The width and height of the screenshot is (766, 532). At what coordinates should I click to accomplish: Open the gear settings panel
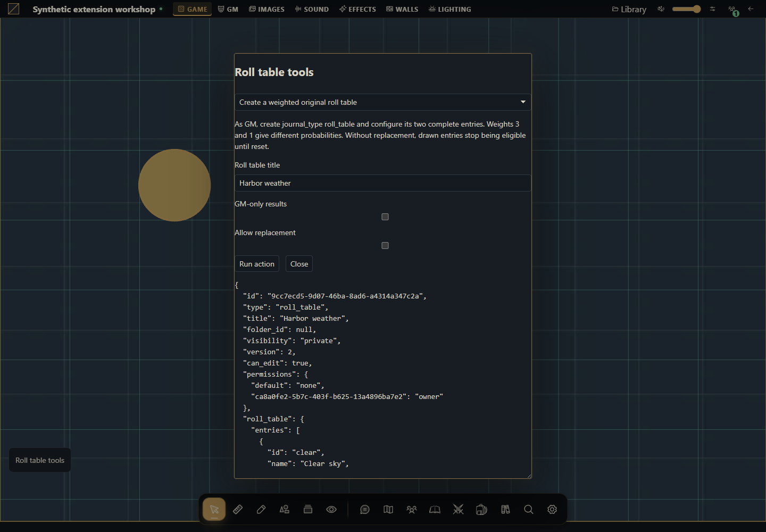point(552,509)
